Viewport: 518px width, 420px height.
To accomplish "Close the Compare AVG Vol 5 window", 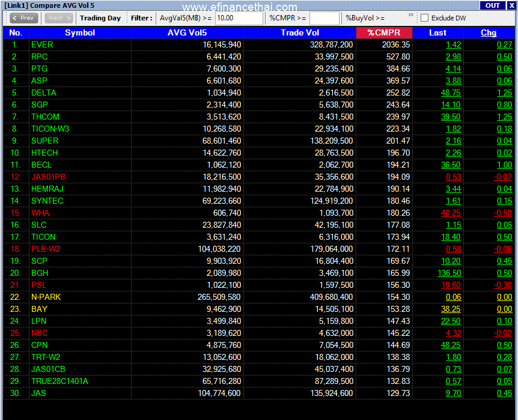I will coord(511,5).
